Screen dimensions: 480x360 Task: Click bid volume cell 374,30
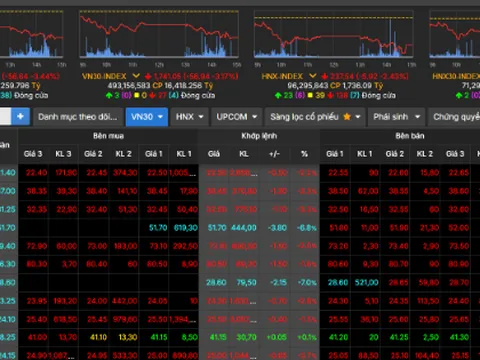coord(125,173)
